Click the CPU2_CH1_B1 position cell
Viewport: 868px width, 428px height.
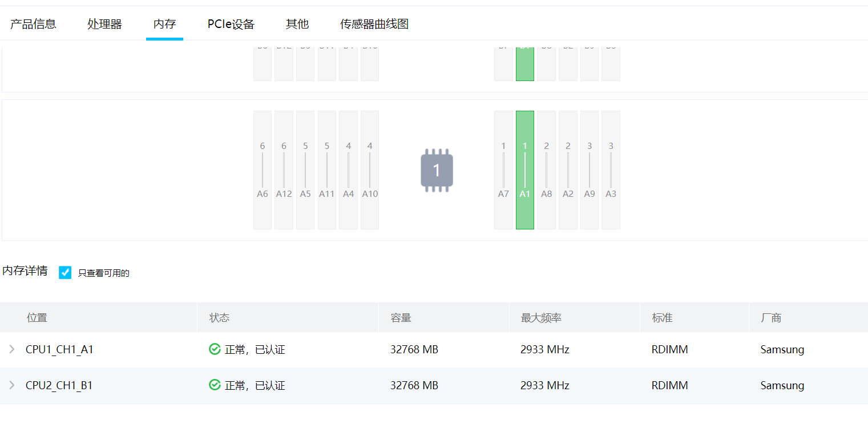click(59, 386)
